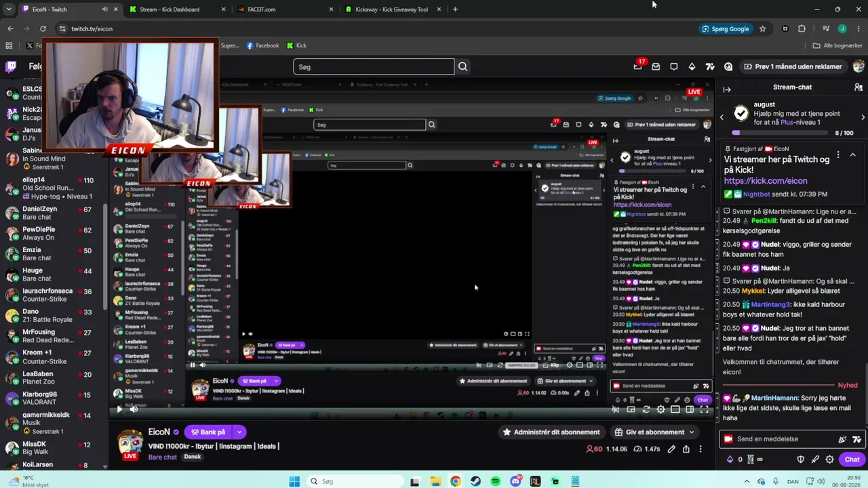868x488 pixels.
Task: Click the Dansk language tag
Action: click(193, 457)
